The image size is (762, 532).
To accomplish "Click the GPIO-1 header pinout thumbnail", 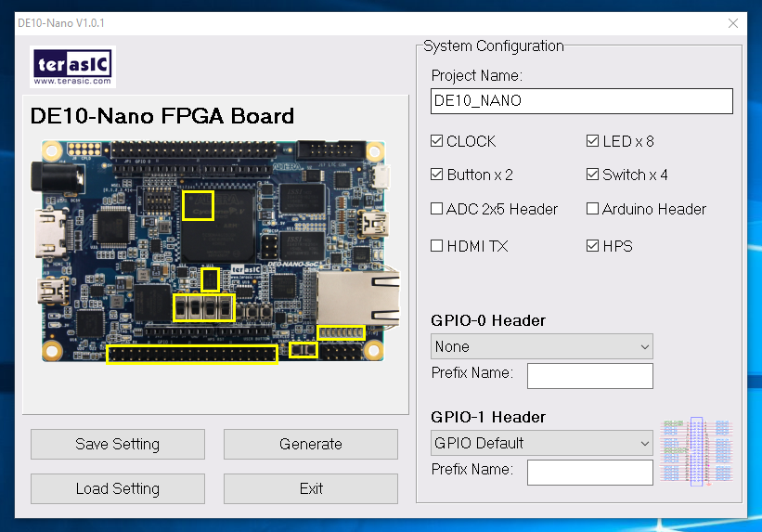I will tap(696, 451).
